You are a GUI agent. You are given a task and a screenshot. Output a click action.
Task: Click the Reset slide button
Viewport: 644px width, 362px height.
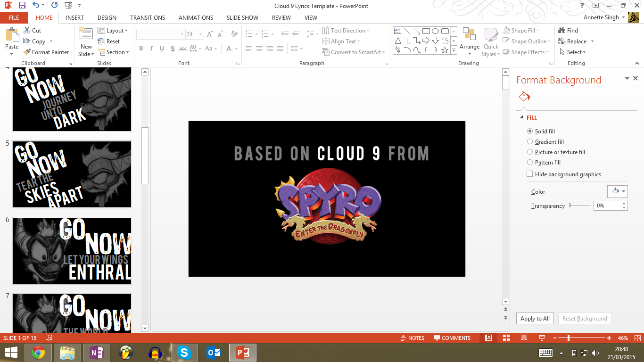click(109, 41)
